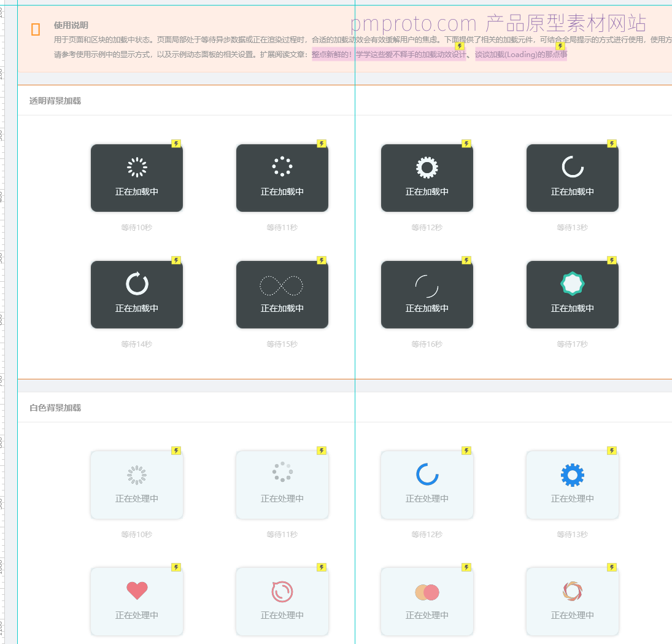Select the white dotted circle spinner on the dark card
This screenshot has height=644, width=672.
(x=282, y=166)
